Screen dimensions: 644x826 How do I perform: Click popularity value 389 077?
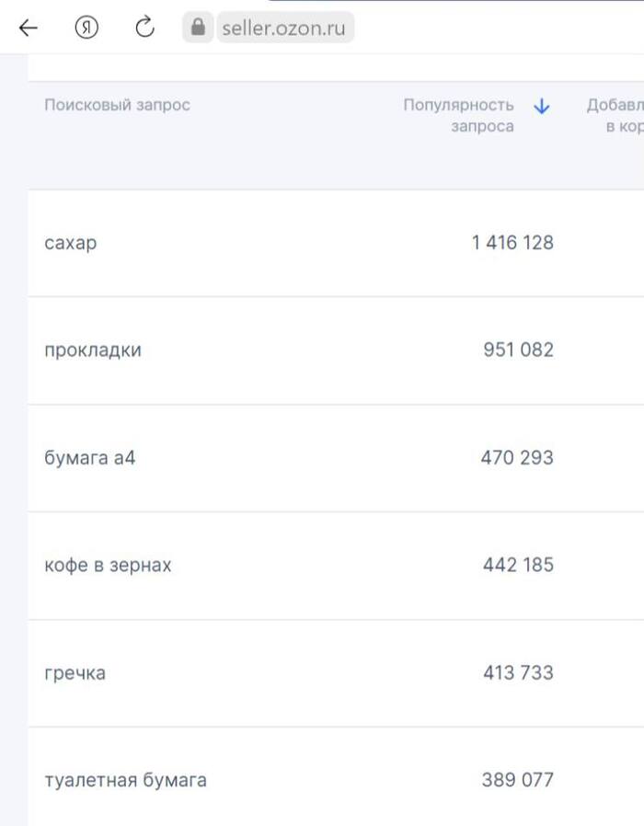(518, 780)
